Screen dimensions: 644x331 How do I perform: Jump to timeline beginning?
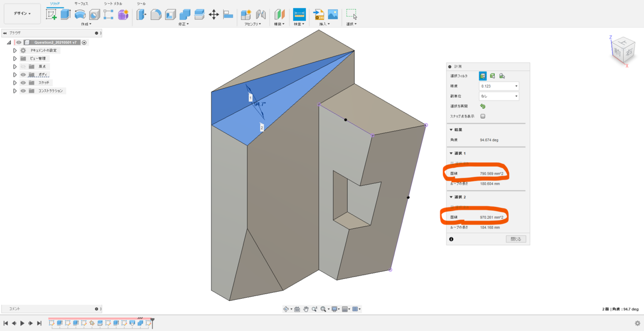6,323
